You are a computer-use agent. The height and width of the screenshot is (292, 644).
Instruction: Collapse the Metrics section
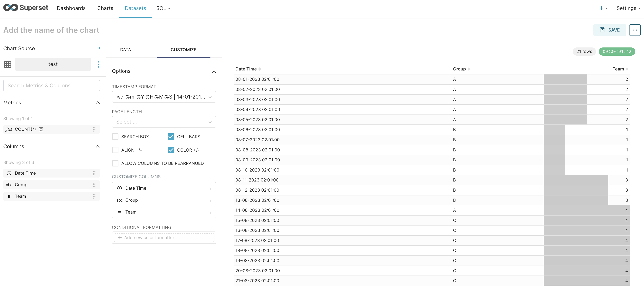pos(98,103)
